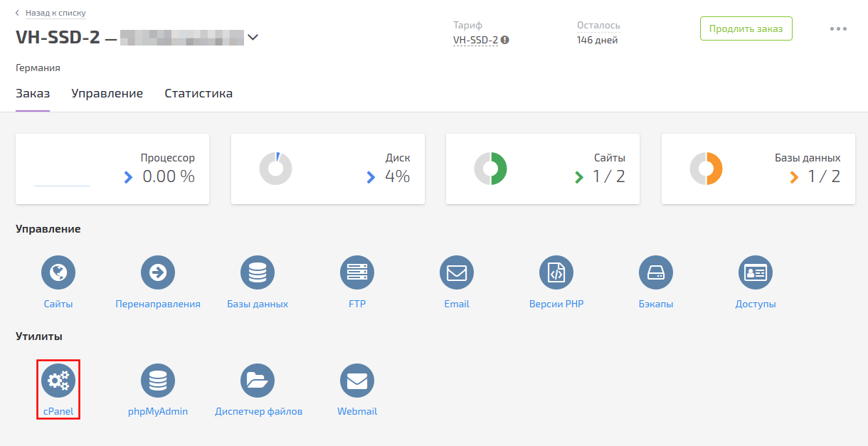Expand Процессор usage card arrow
The width and height of the screenshot is (868, 446).
click(x=128, y=177)
